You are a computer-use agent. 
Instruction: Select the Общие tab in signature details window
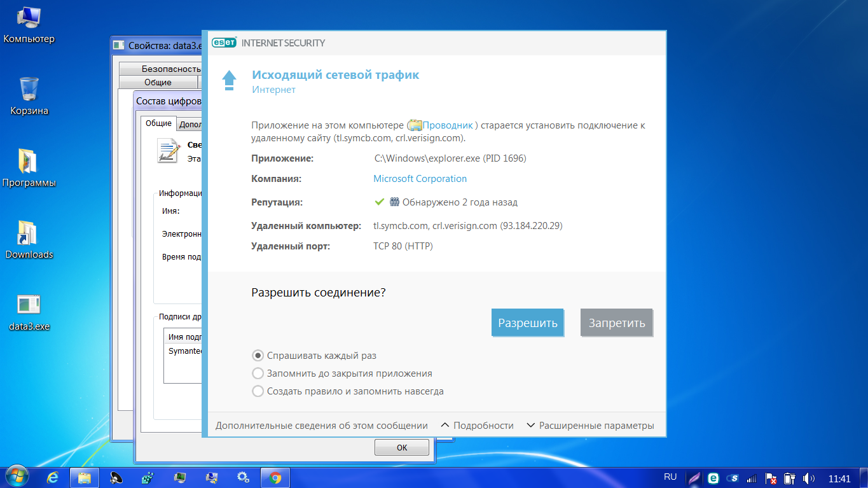coord(158,123)
